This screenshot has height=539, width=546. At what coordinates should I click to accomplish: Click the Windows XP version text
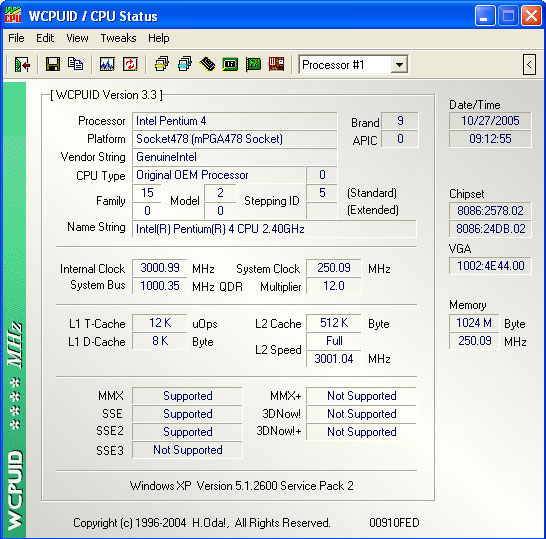point(242,486)
